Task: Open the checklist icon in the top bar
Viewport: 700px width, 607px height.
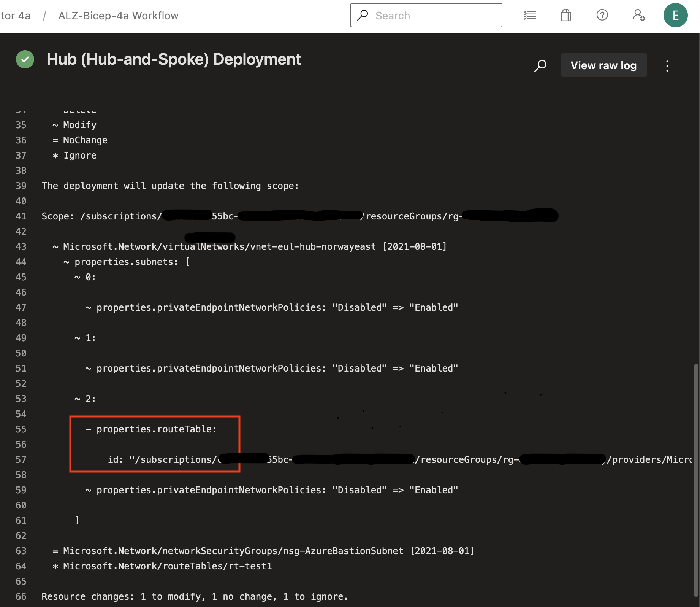Action: tap(529, 15)
